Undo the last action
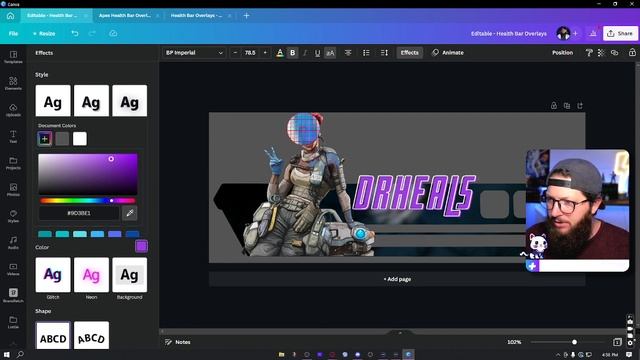This screenshot has width=640, height=360. click(x=75, y=33)
